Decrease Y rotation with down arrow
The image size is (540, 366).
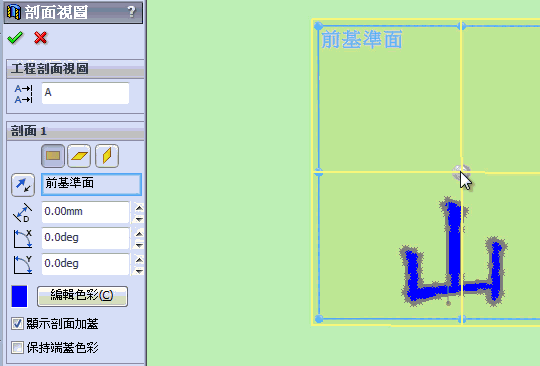click(x=139, y=271)
